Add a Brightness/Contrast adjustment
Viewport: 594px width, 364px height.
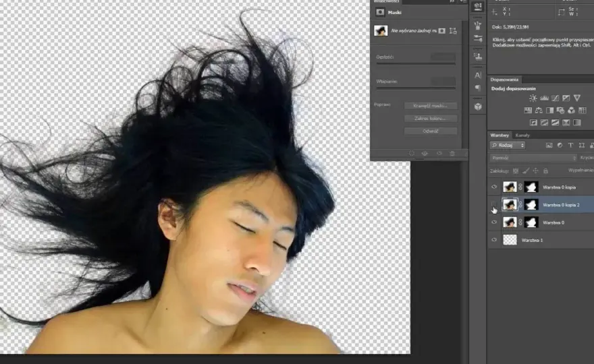tap(533, 98)
